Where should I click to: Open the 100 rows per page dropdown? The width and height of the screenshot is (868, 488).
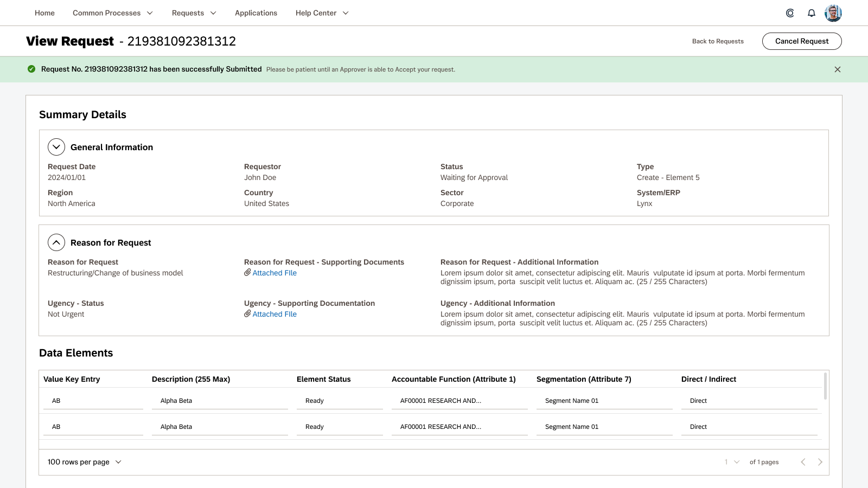click(x=84, y=462)
